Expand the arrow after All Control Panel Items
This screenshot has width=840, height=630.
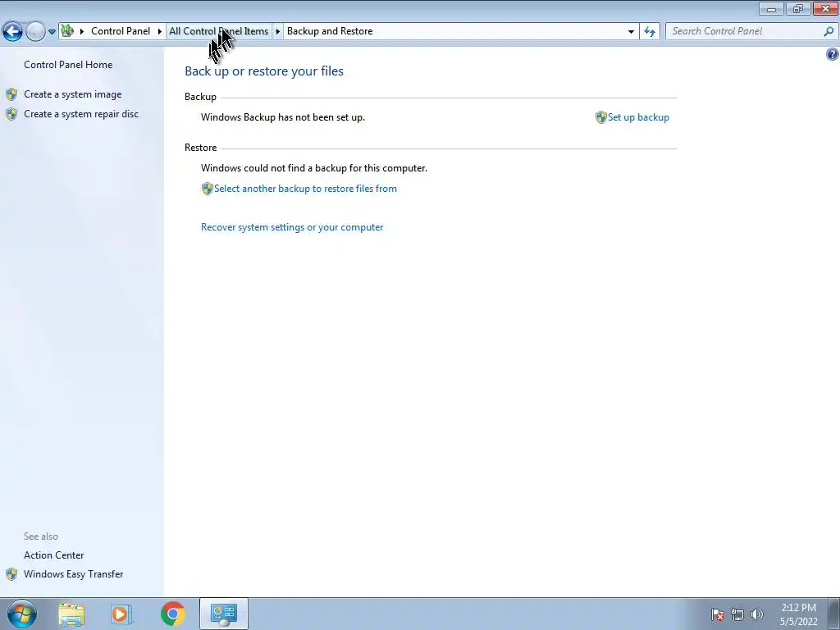[x=277, y=32]
